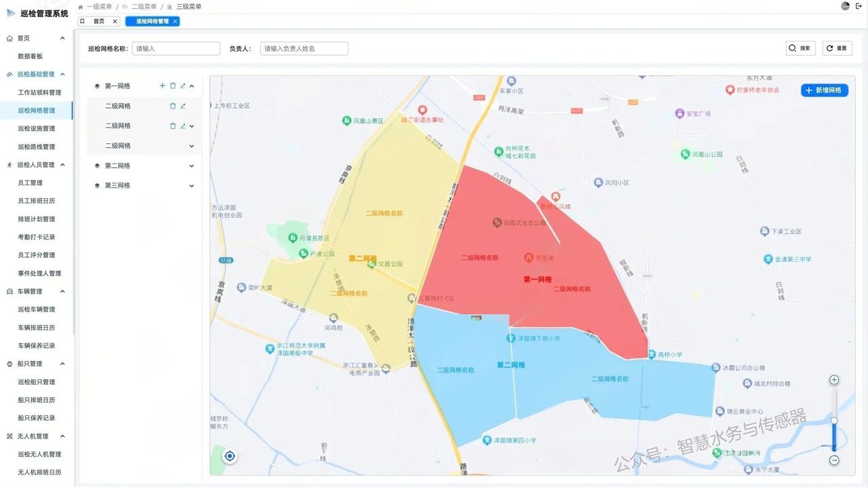Select the 安宝广场 marker on the map
The image size is (868, 488).
679,113
